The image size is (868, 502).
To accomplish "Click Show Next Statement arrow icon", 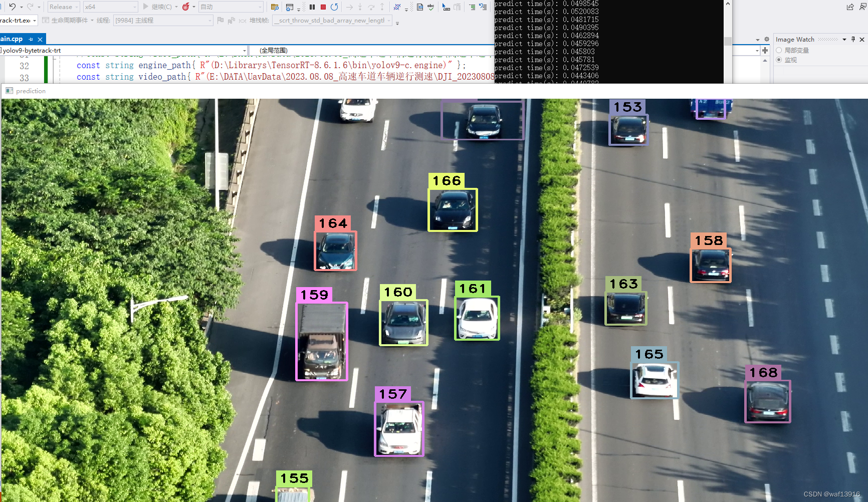I will [x=349, y=7].
